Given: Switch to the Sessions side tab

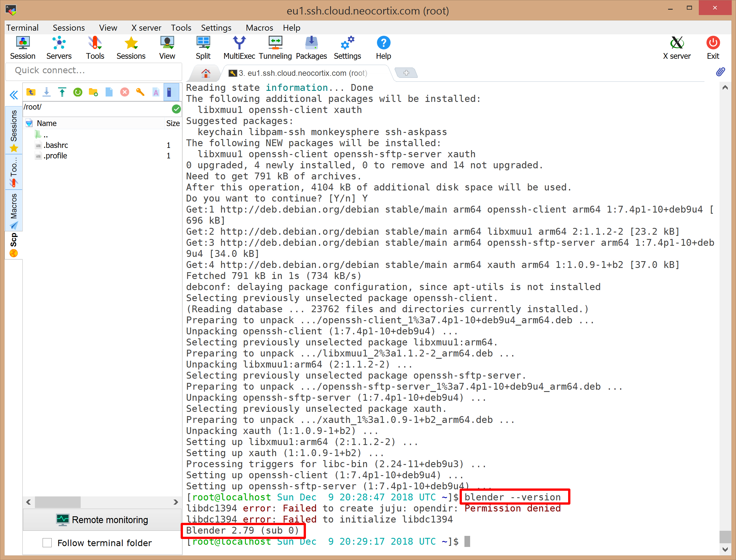Looking at the screenshot, I should click(14, 130).
